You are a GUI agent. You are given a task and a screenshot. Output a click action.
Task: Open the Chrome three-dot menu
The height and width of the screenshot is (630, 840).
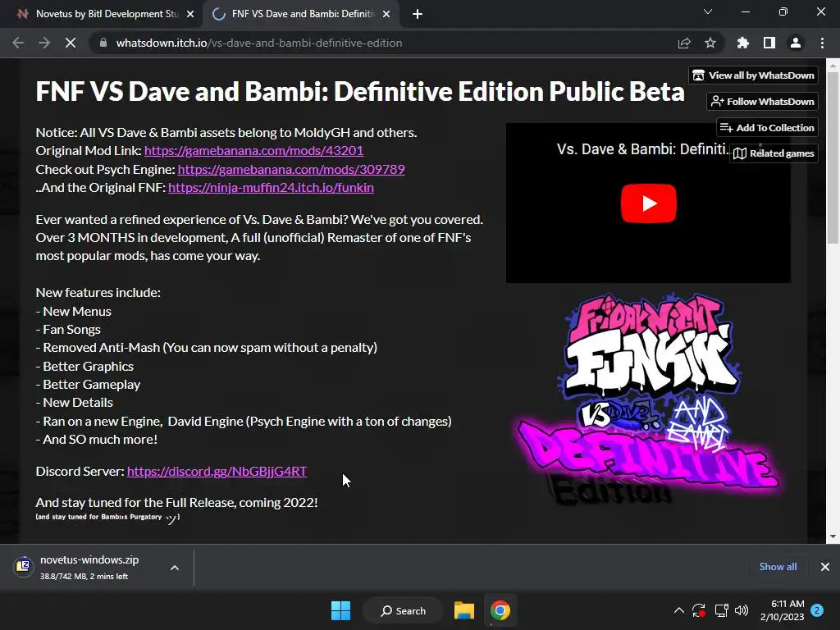pos(822,43)
